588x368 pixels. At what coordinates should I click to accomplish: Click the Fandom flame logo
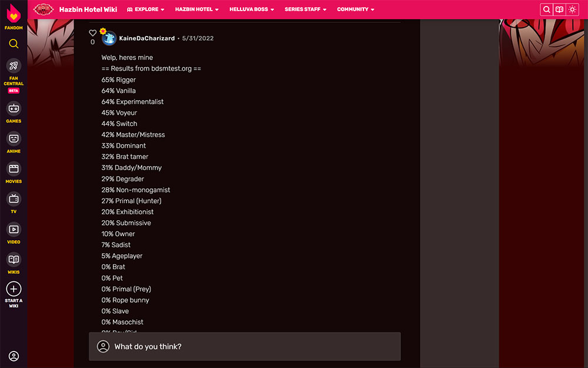(14, 13)
